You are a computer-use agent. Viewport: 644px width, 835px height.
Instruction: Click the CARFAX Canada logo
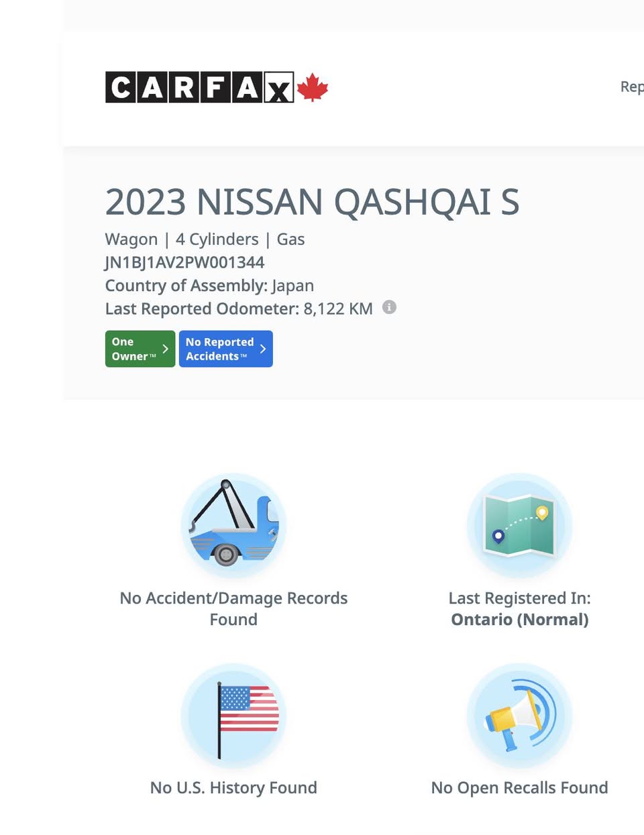point(216,87)
